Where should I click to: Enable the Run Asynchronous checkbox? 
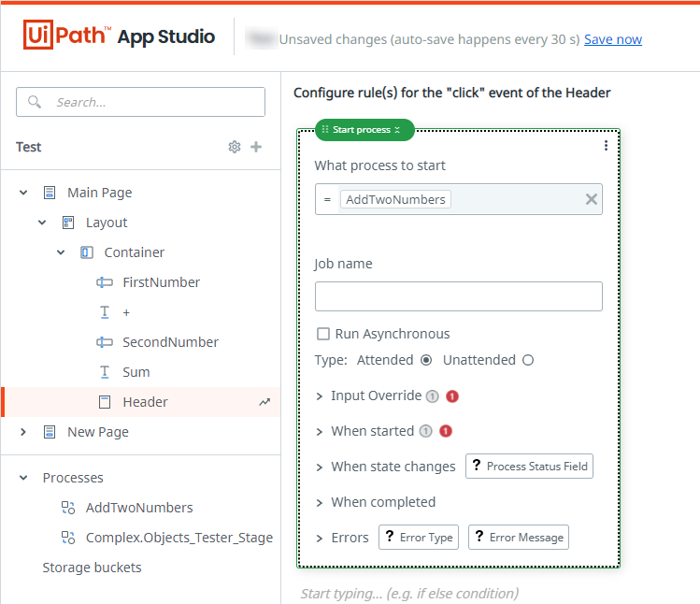[x=323, y=334]
